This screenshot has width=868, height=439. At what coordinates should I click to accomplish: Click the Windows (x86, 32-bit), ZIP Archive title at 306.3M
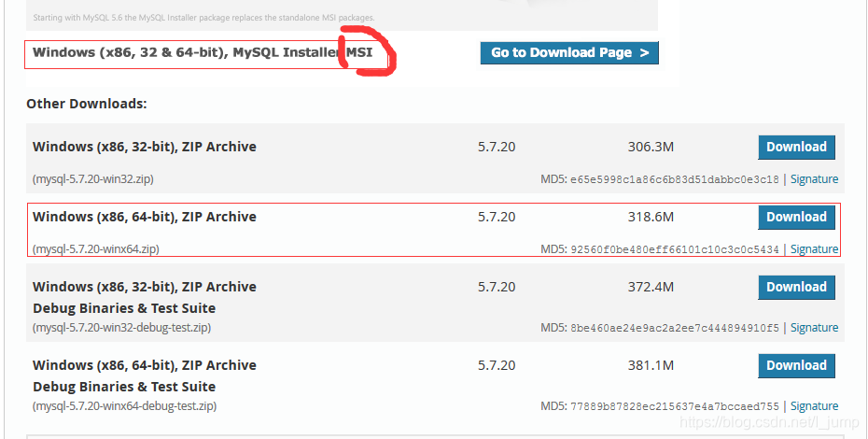145,147
